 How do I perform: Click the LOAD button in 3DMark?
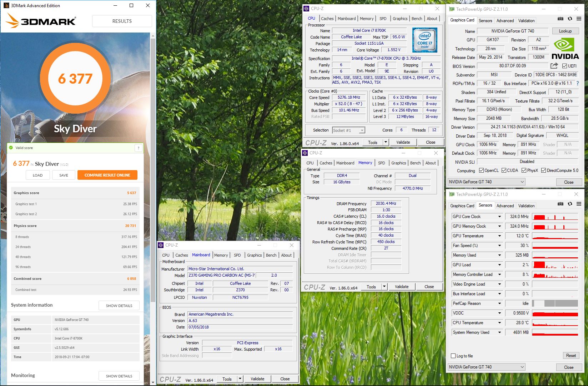(x=37, y=175)
